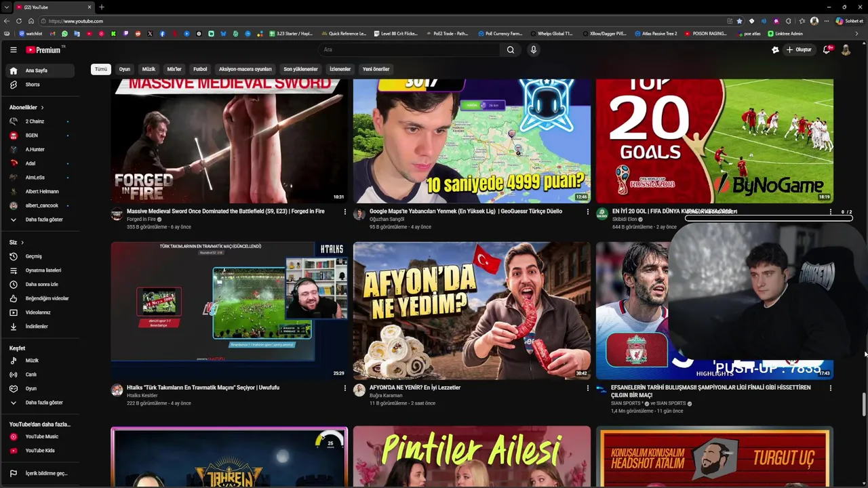The height and width of the screenshot is (488, 868).
Task: Open the Top 20 Goals thumbnail
Action: [715, 141]
